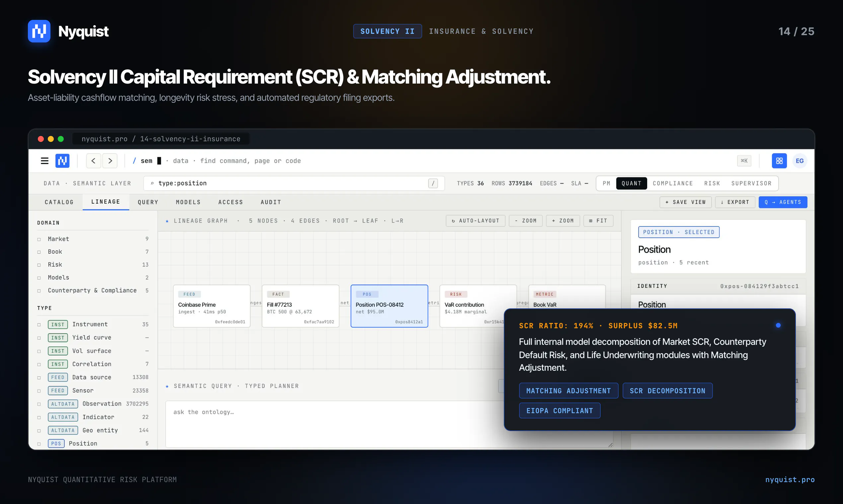
Task: Tick the Instrument type checkbox
Action: [x=39, y=325]
